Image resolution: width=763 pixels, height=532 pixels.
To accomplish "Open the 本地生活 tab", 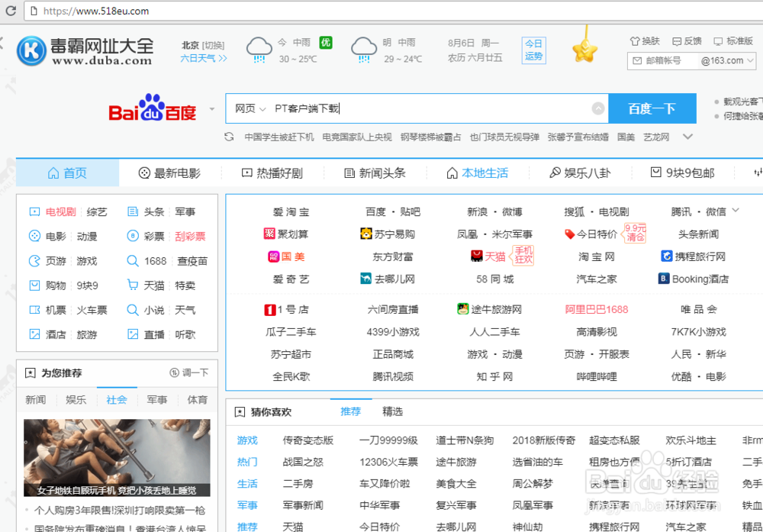I will point(478,172).
